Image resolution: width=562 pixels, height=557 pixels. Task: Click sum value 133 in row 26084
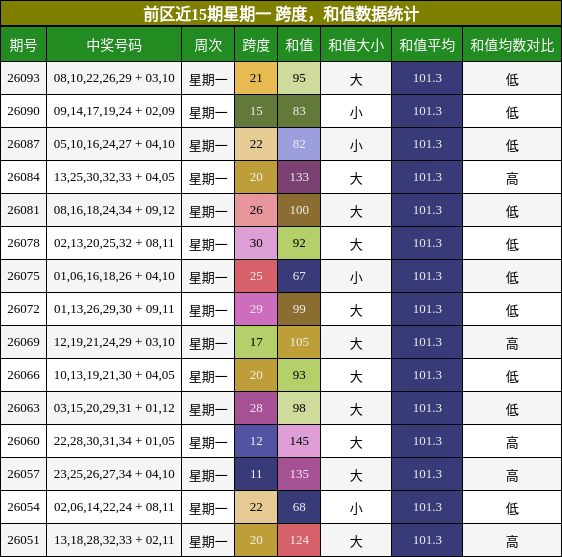click(299, 177)
